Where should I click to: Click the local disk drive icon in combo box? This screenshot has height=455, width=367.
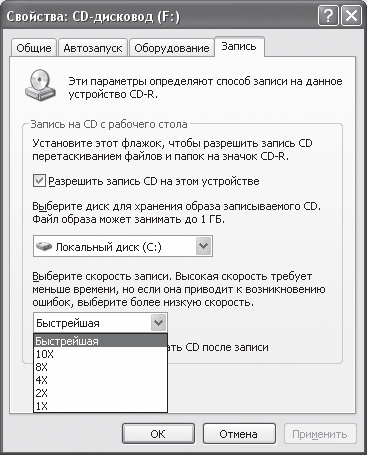(44, 247)
